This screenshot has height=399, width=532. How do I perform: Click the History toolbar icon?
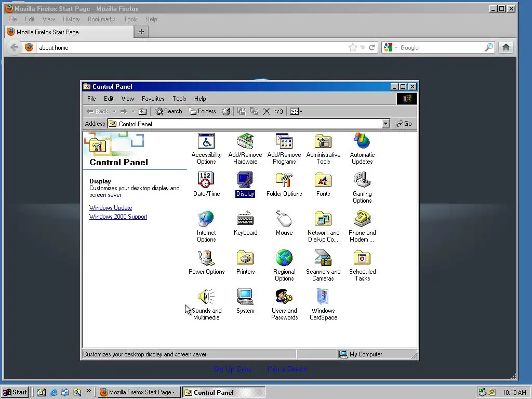[226, 111]
